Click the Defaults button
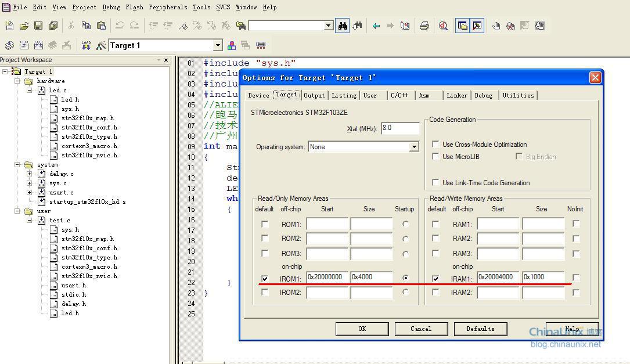 (x=481, y=329)
